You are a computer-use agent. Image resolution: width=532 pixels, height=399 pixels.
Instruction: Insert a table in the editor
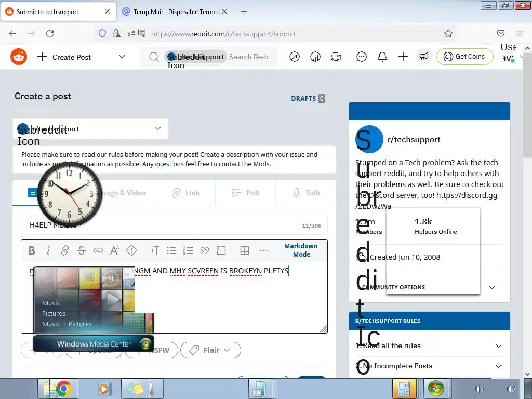tap(245, 250)
